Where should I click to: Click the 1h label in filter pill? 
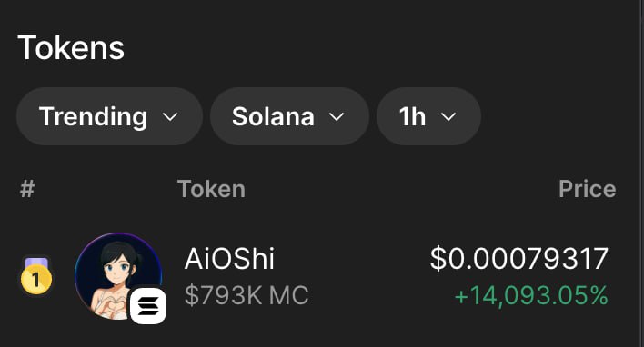click(413, 117)
